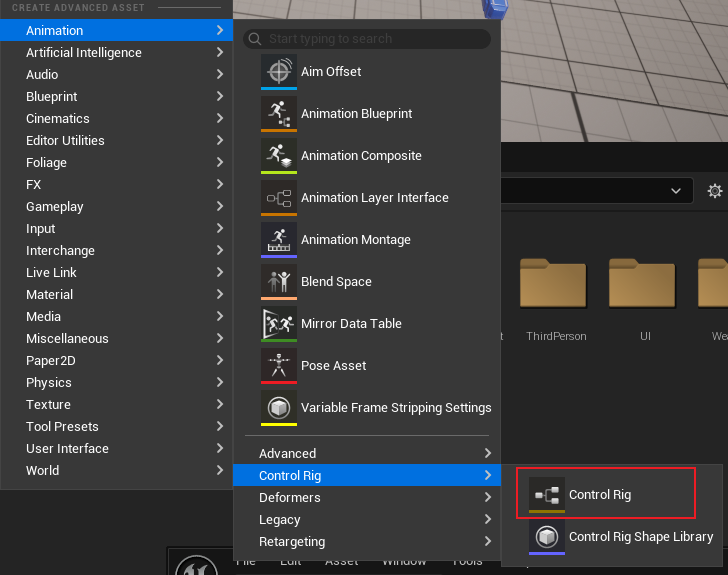Screen dimensions: 728x575
Task: Open the Tool Presets category
Action: [116, 426]
